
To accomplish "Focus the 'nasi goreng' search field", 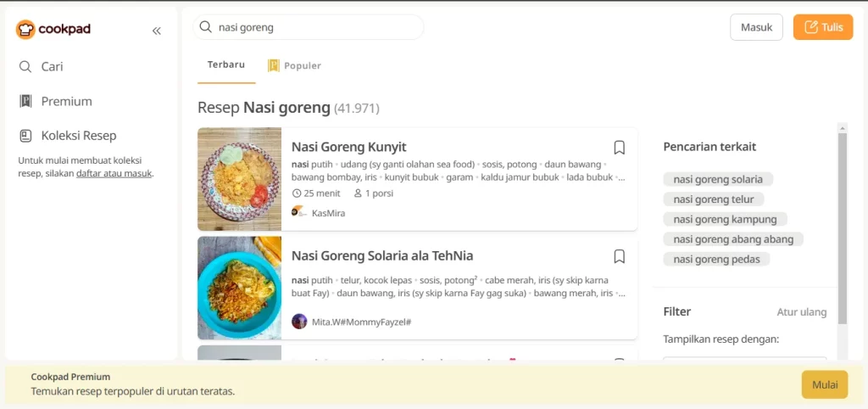I will pos(309,27).
